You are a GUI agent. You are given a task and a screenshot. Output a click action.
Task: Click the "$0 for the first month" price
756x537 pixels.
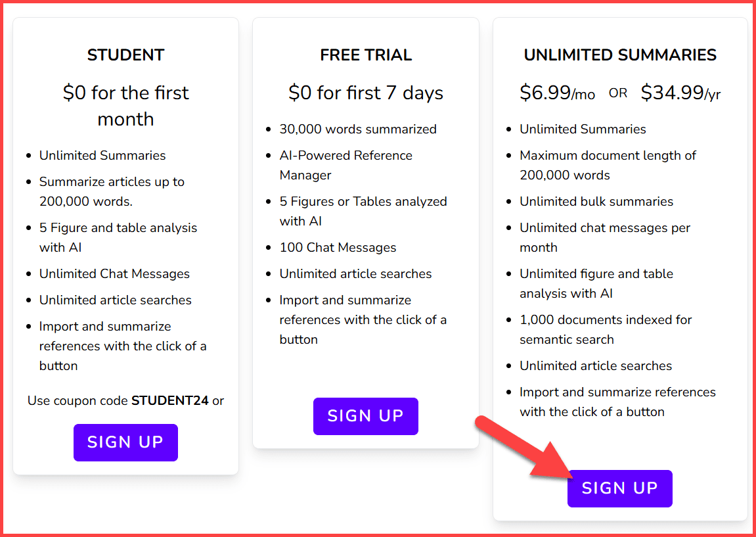pos(125,106)
